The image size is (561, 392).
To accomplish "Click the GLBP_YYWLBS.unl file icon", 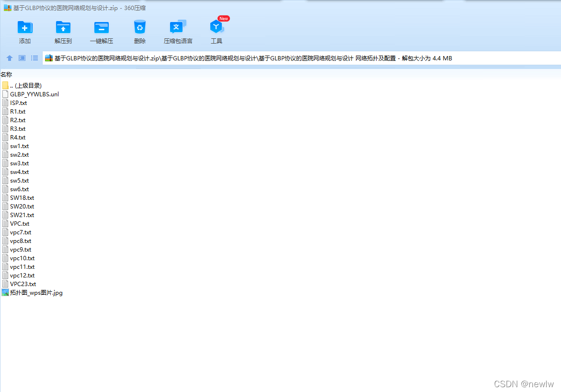I will (5, 94).
